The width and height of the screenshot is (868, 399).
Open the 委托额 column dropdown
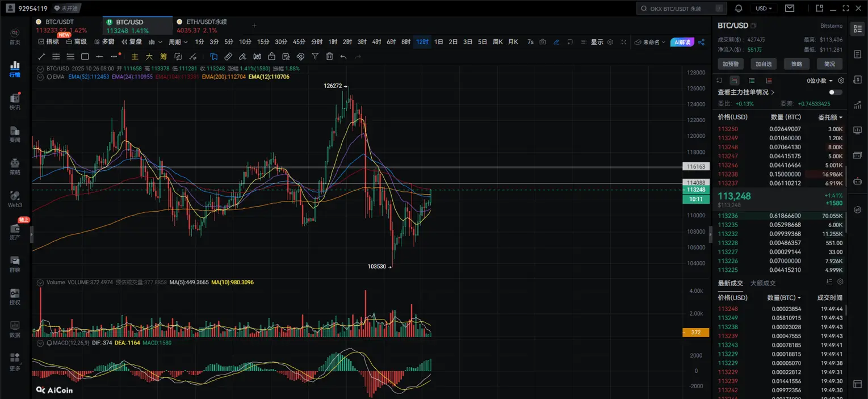tap(830, 117)
